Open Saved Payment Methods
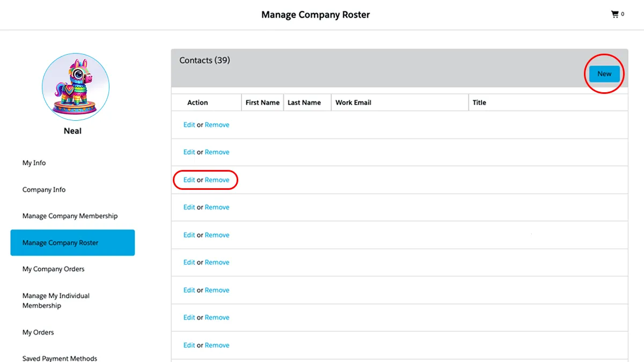 click(60, 358)
